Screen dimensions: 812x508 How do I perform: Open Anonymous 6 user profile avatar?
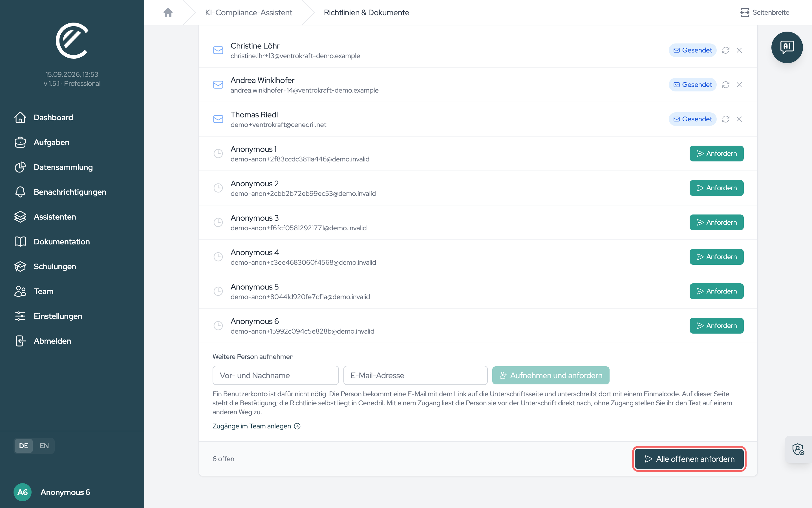[23, 492]
